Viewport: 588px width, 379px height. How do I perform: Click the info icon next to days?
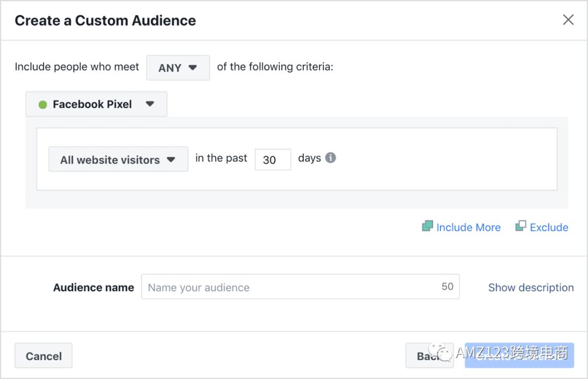(x=330, y=158)
